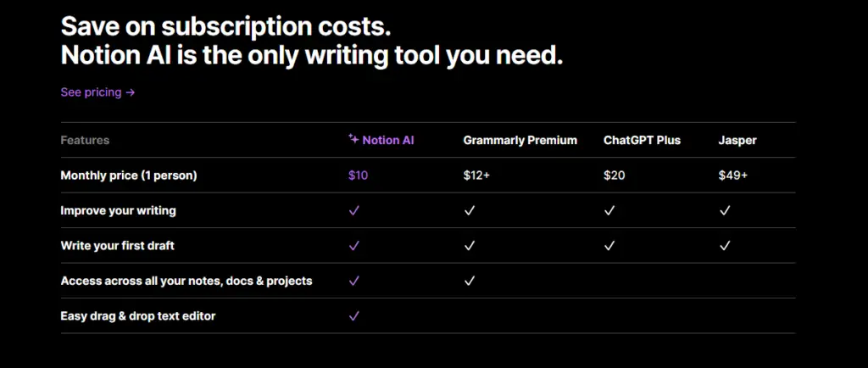The width and height of the screenshot is (868, 368).
Task: Click Grammarly's $12+ monthly price
Action: pyautogui.click(x=476, y=176)
